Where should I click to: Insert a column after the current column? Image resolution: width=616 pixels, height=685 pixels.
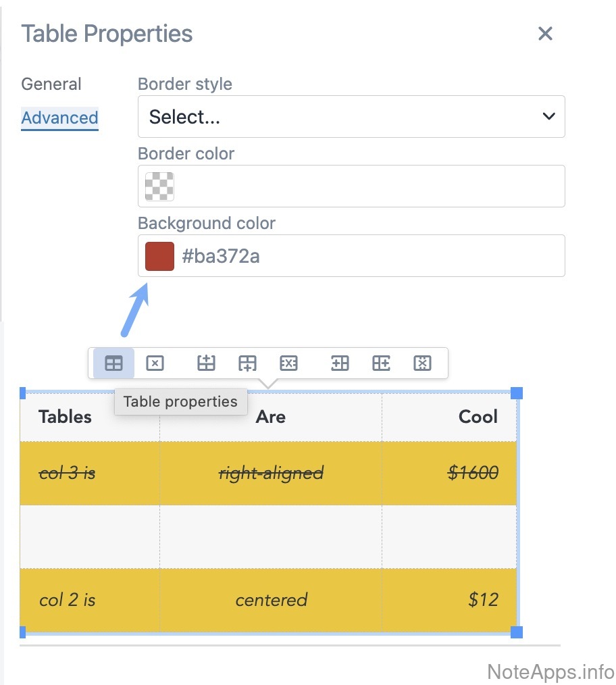[x=381, y=363]
